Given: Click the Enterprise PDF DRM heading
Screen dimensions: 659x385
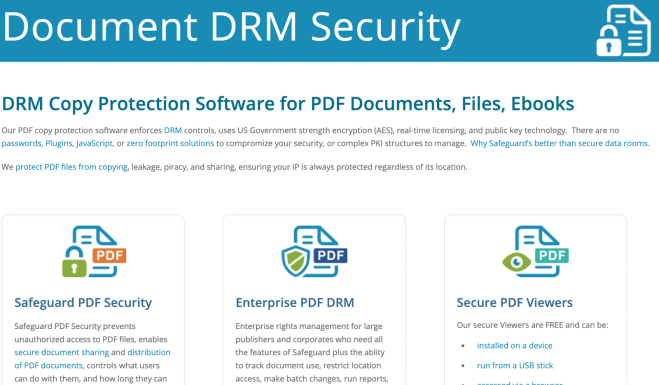Looking at the screenshot, I should [295, 303].
